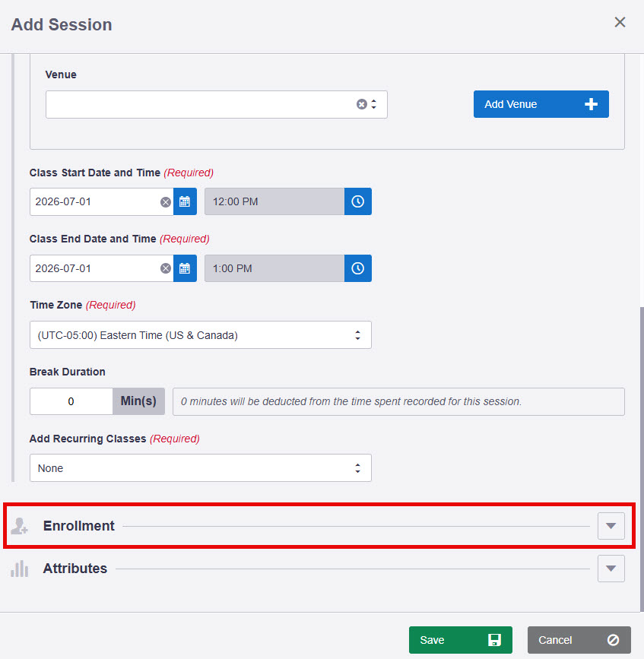Screen dimensions: 644x659
Task: Open the Venue dropdown
Action: coord(217,104)
